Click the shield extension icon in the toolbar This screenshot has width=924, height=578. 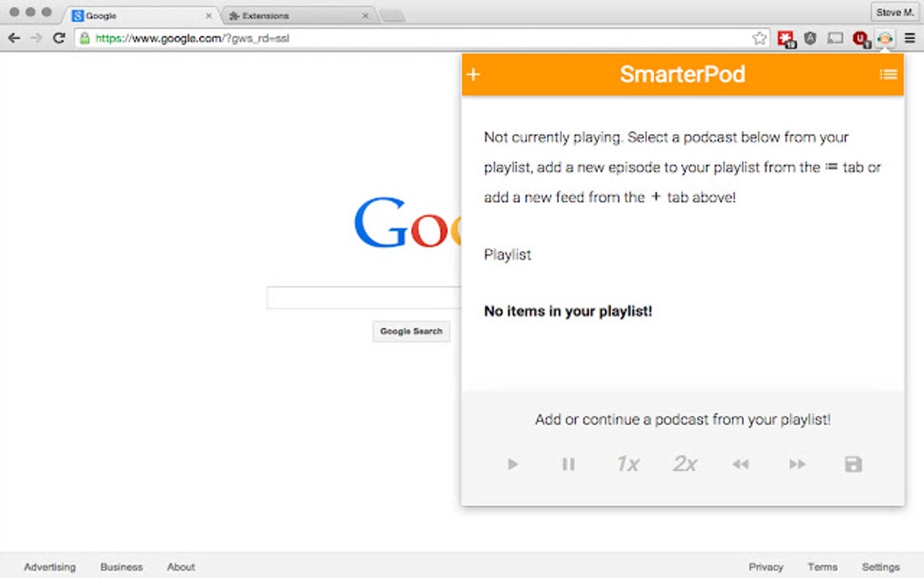[x=811, y=38]
